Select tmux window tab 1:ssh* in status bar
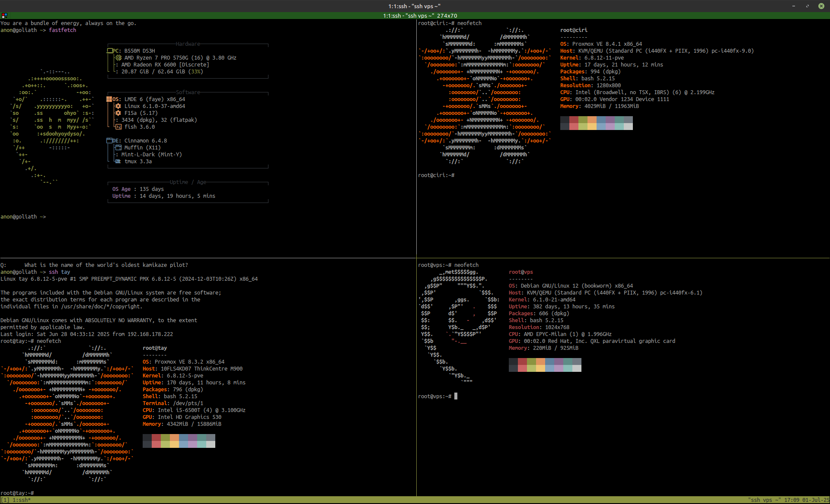830x504 pixels. pos(22,500)
